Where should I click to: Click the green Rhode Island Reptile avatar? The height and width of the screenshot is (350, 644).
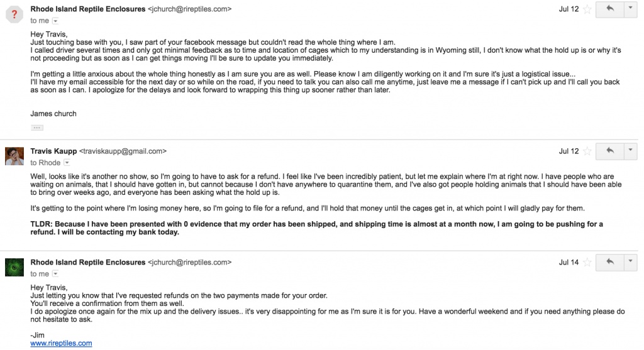(x=14, y=267)
